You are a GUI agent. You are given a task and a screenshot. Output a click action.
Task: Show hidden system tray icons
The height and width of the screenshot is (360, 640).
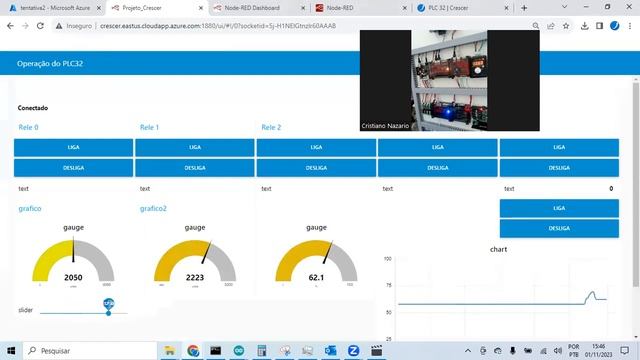pyautogui.click(x=468, y=351)
